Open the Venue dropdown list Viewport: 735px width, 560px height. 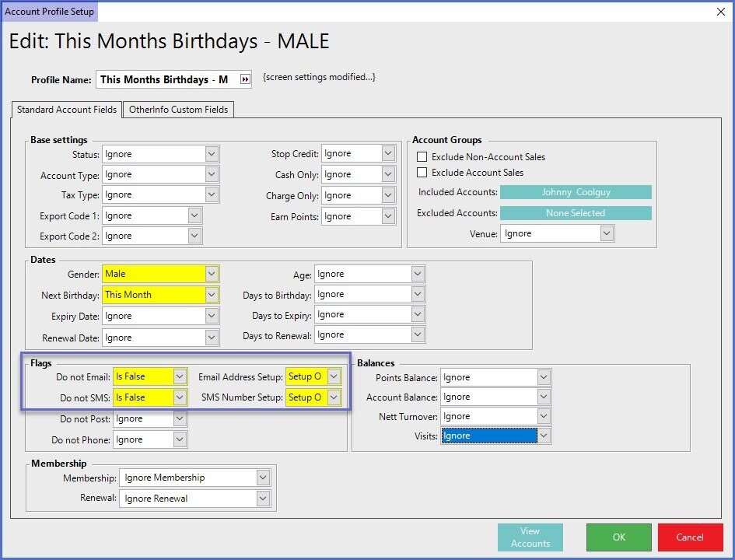click(607, 233)
